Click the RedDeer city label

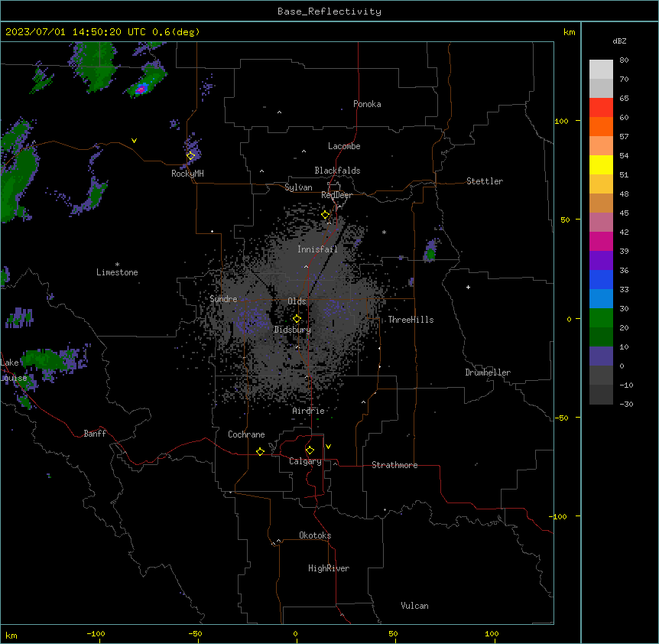coord(336,195)
